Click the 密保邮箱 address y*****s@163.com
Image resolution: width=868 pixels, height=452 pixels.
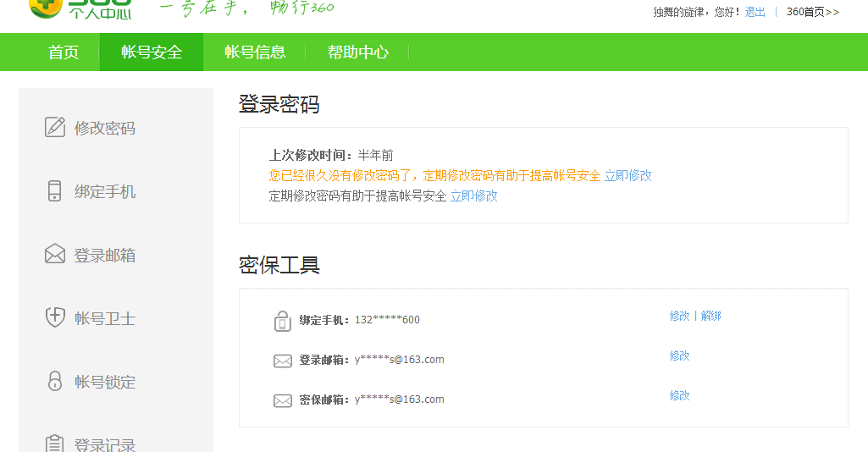[399, 400]
